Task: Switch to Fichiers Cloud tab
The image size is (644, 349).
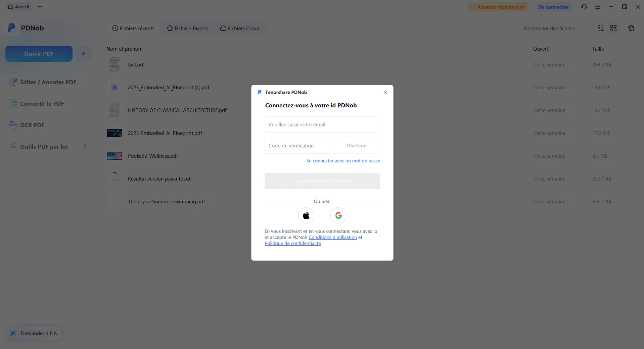Action: point(240,29)
